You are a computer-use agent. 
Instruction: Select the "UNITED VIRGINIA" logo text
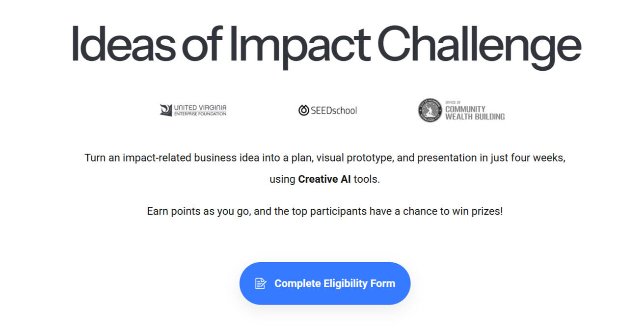200,108
